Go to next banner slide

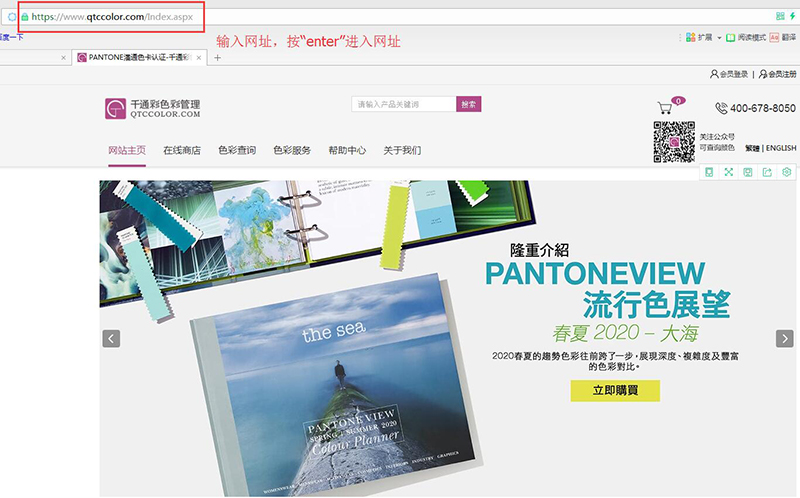tap(785, 338)
